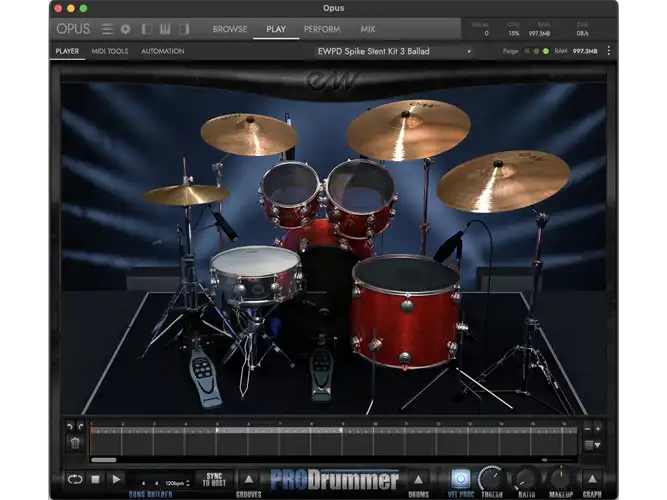Open the timeline list options dropdown
The image size is (667, 500).
[593, 445]
